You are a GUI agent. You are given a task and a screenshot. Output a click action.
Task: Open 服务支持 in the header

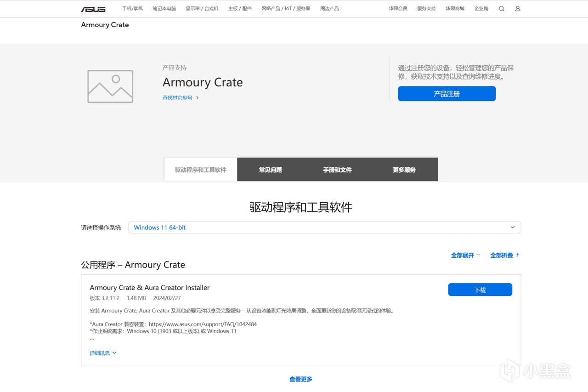coord(426,9)
